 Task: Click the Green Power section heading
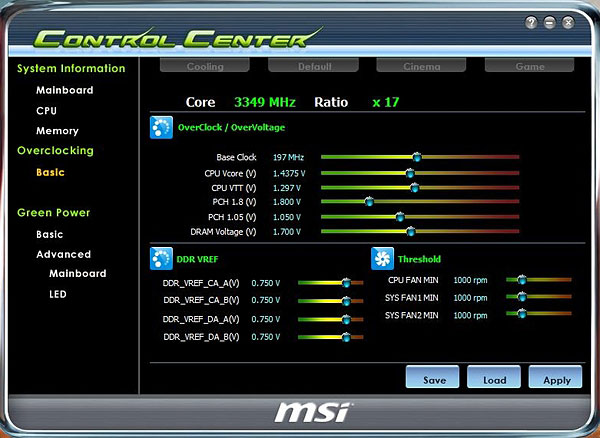coord(54,213)
